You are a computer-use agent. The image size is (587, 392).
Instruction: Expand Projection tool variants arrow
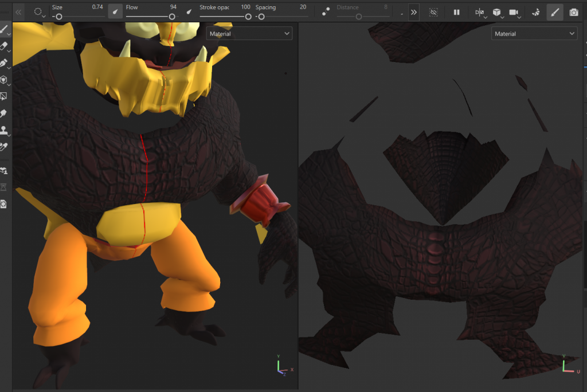pos(9,68)
